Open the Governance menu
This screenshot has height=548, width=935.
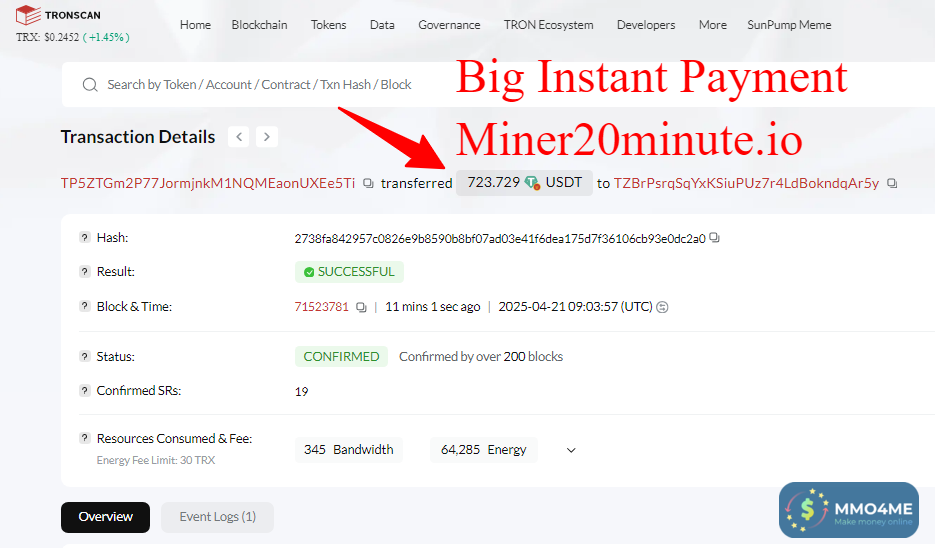(x=449, y=25)
